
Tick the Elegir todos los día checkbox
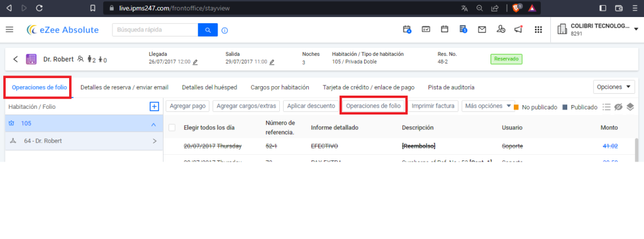point(172,128)
